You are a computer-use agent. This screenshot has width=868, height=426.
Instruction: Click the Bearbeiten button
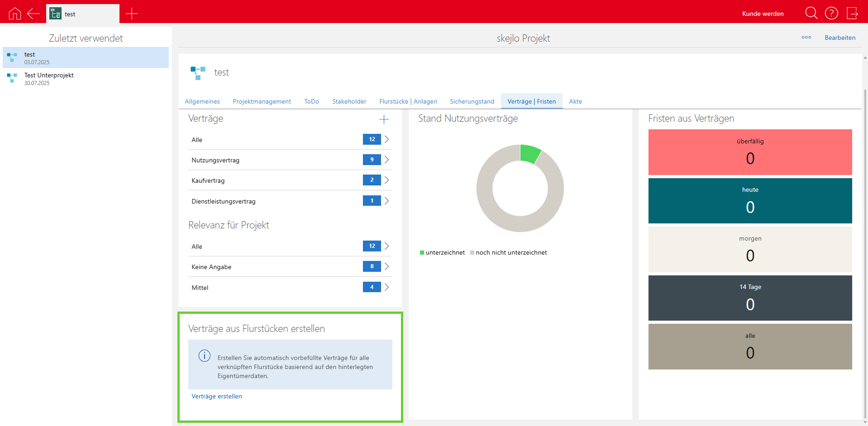coord(839,38)
